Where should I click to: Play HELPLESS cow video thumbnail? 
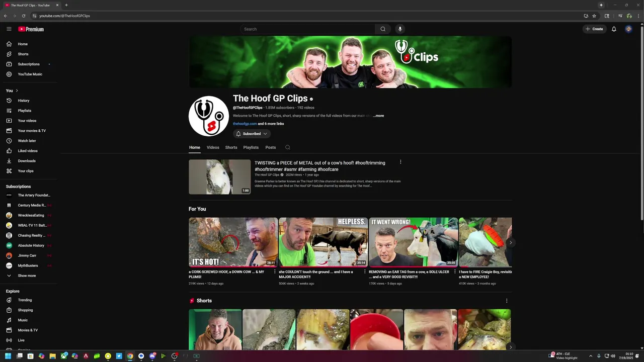pos(323,242)
